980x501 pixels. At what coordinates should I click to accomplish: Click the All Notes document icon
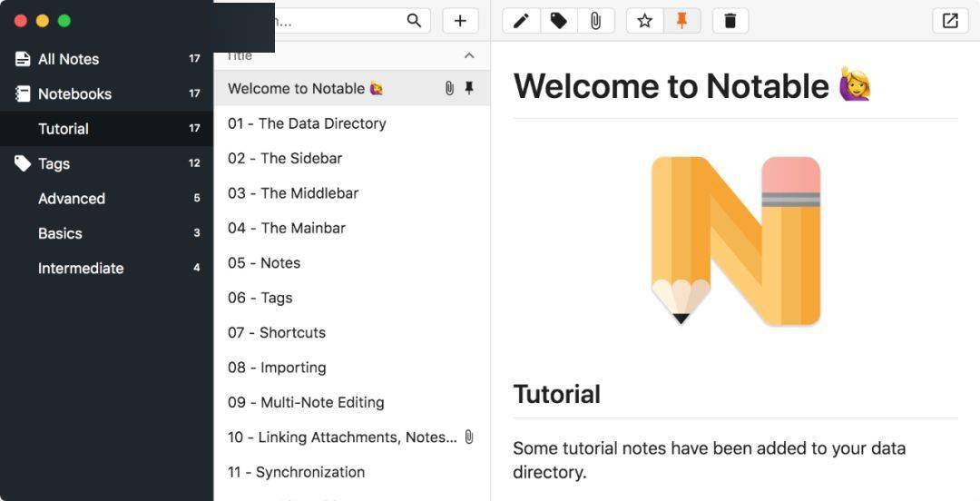(x=23, y=59)
